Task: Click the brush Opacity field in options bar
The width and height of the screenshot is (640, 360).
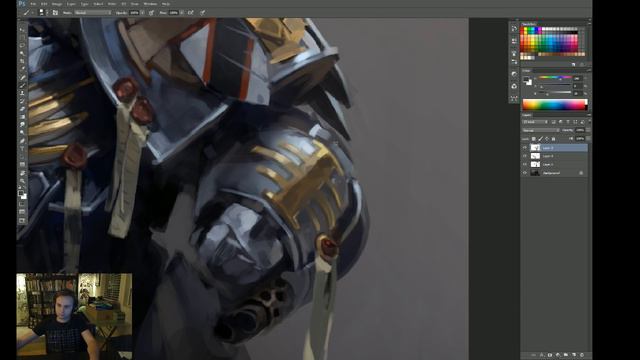Action: pyautogui.click(x=134, y=13)
